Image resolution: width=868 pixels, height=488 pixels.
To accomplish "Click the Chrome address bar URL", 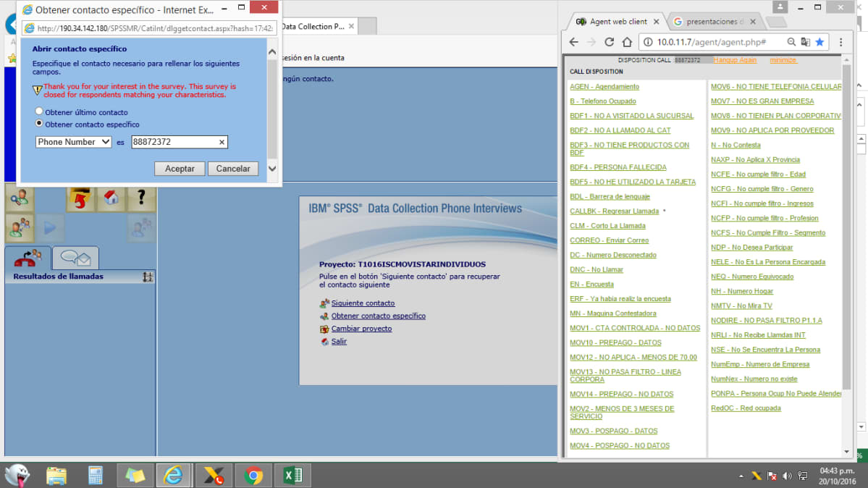I will [712, 42].
